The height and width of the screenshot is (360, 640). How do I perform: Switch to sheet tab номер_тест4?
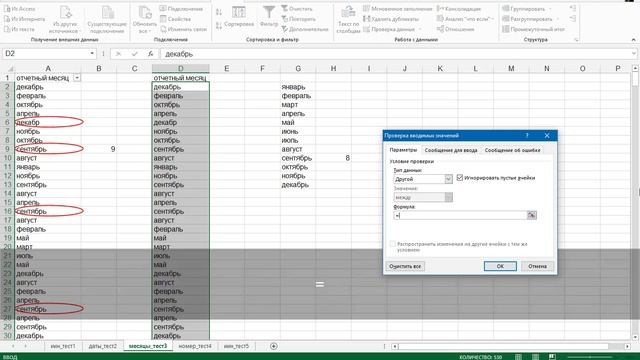(195, 346)
